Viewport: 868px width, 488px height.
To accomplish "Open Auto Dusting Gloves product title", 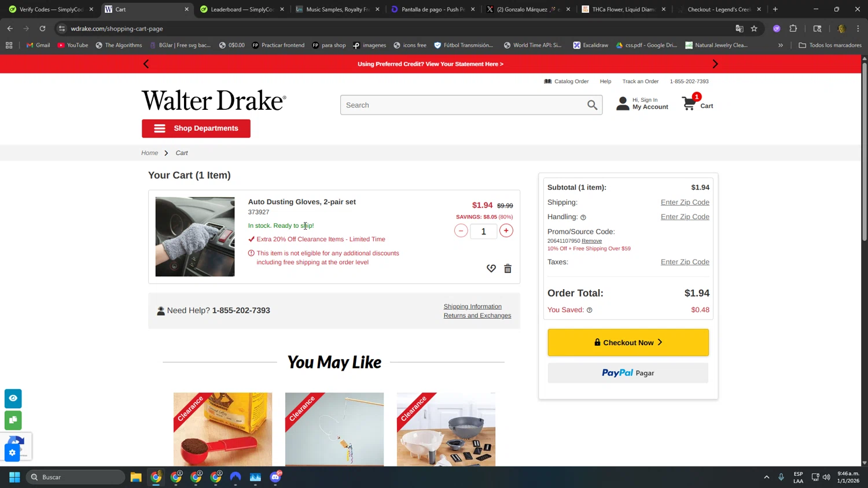I will pos(301,202).
